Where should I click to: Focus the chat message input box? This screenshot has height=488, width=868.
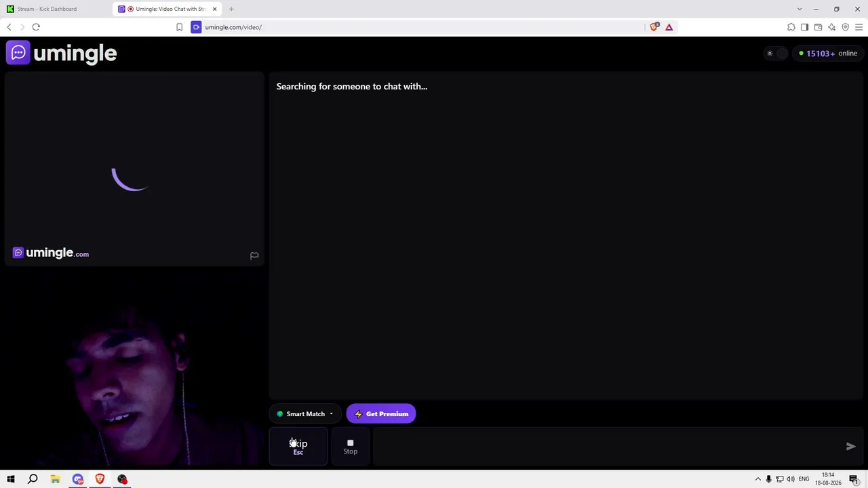[607, 447]
